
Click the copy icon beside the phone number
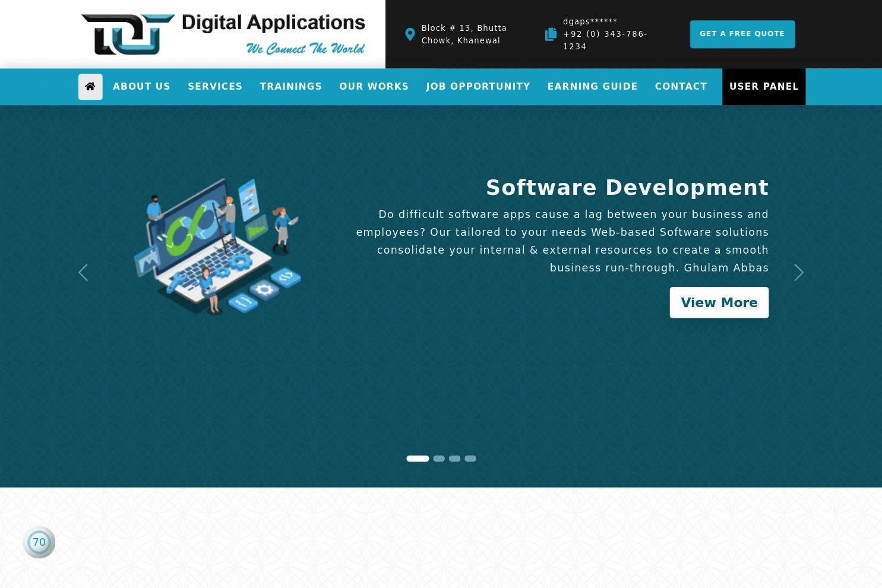[551, 34]
